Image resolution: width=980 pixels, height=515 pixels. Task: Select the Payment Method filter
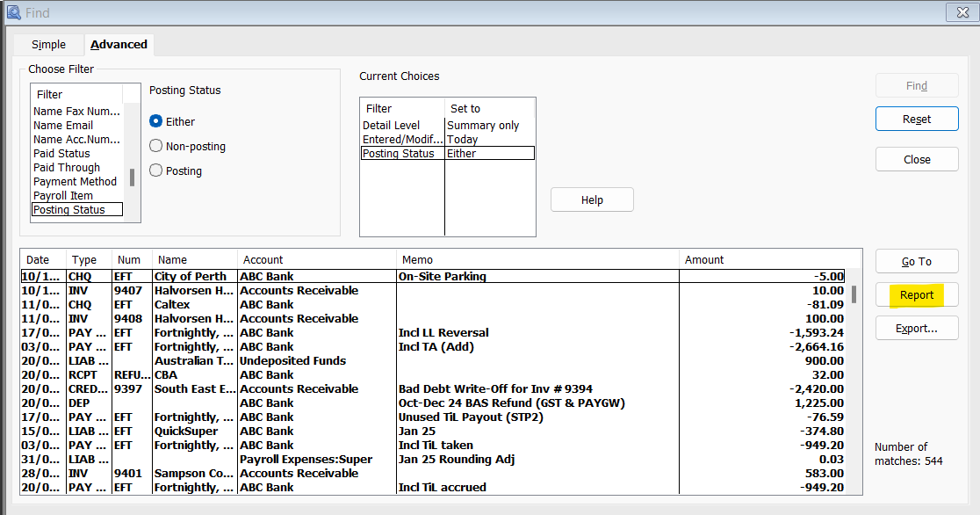point(77,181)
